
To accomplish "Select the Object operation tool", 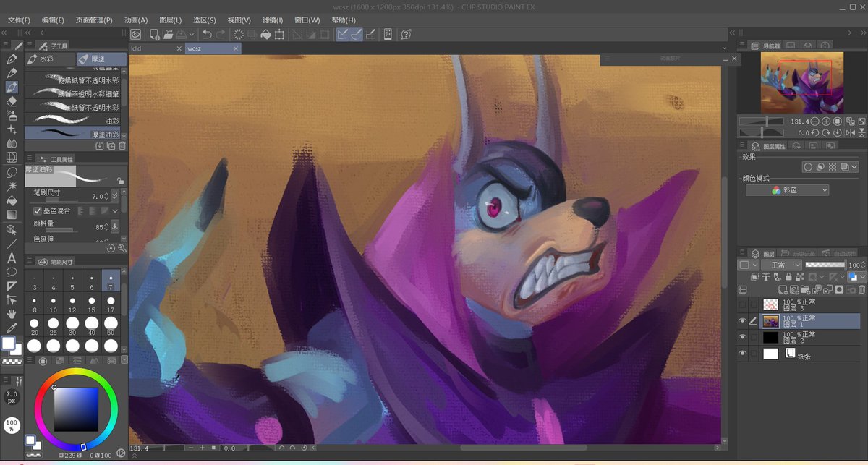I will [x=12, y=229].
